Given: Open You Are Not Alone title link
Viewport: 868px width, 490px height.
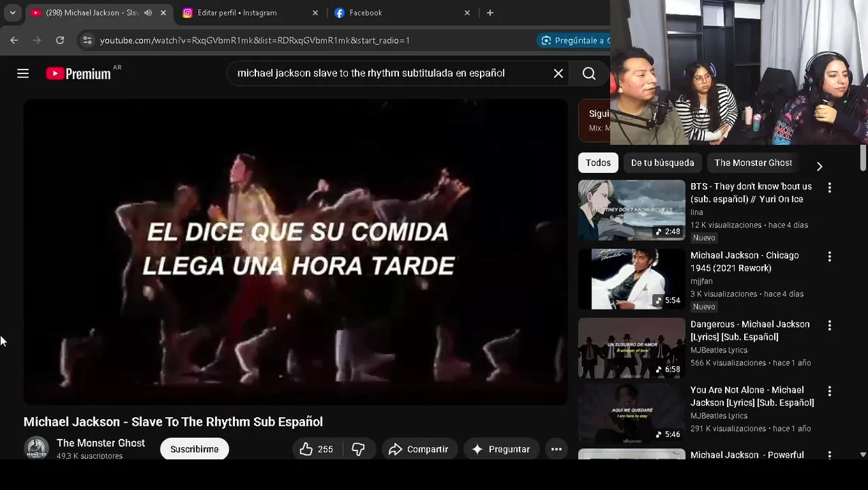Looking at the screenshot, I should point(752,396).
